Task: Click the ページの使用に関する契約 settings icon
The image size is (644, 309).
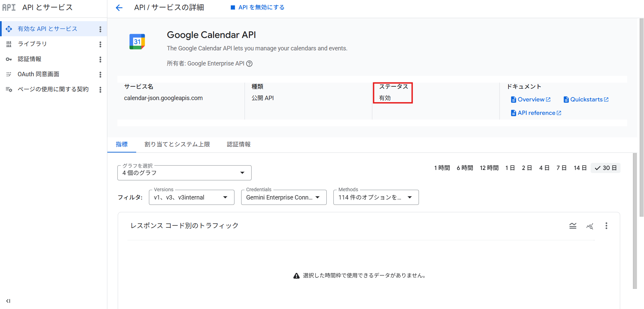Action: coord(9,89)
